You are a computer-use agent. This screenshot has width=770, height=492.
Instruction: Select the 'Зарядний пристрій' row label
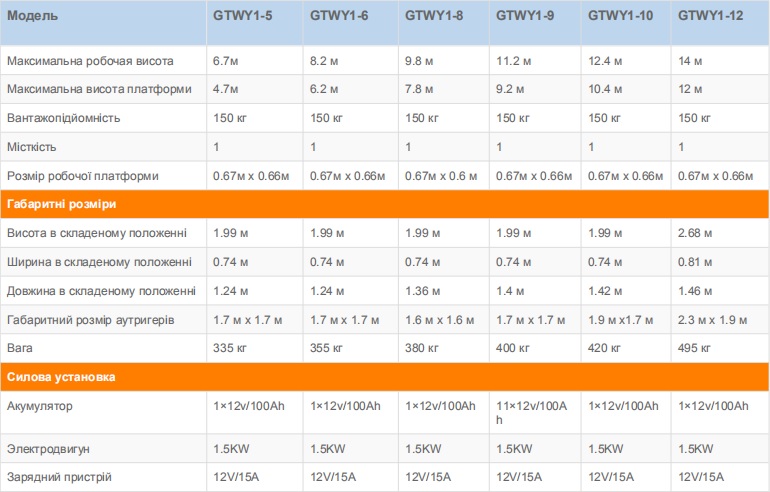point(59,477)
